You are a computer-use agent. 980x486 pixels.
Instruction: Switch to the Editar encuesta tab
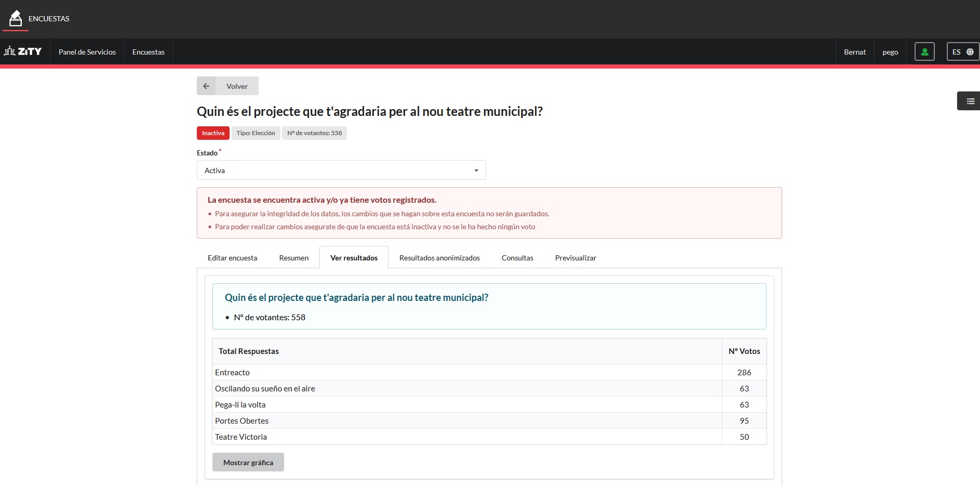(232, 258)
